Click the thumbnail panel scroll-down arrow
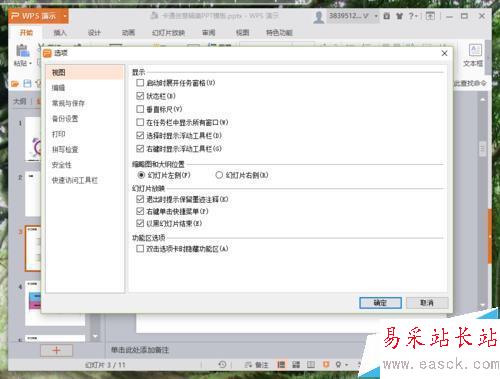Screen dimensions: 500x379 pos(95,336)
